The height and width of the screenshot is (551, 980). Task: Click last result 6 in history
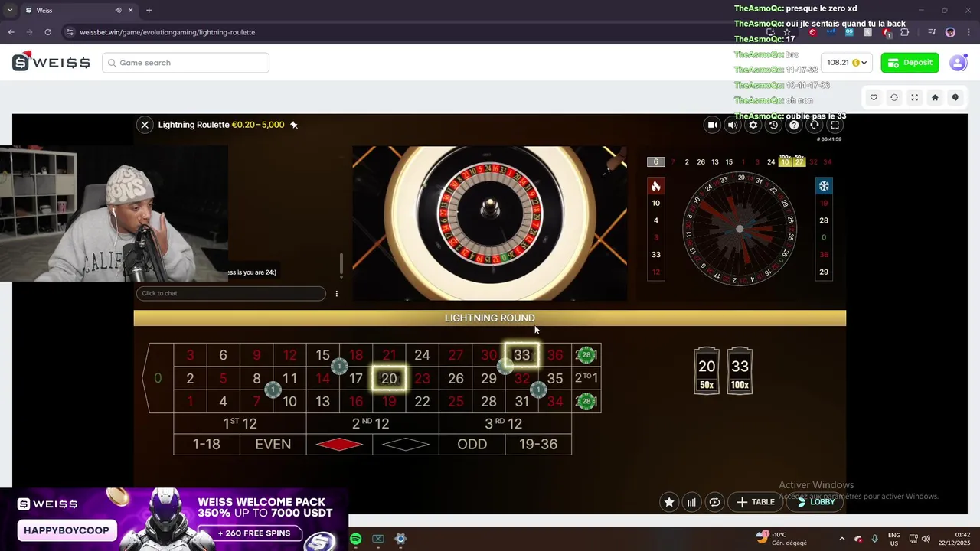click(655, 162)
